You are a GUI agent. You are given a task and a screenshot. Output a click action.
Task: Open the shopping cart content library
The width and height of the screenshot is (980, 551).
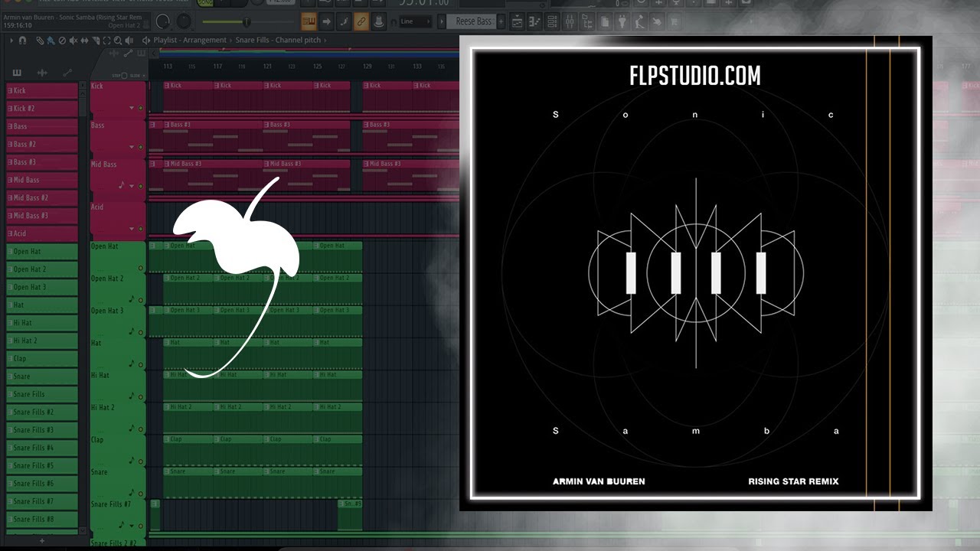click(x=675, y=21)
